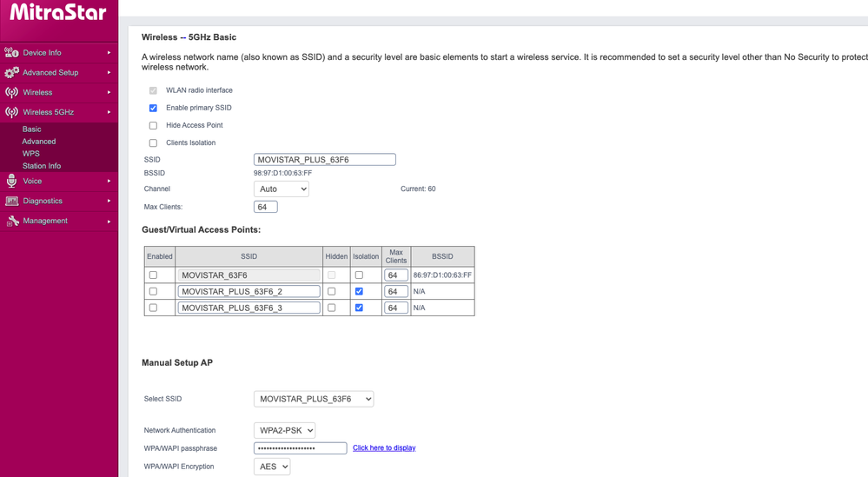Enable Clients Isolation checkbox
The width and height of the screenshot is (868, 477).
coord(153,142)
